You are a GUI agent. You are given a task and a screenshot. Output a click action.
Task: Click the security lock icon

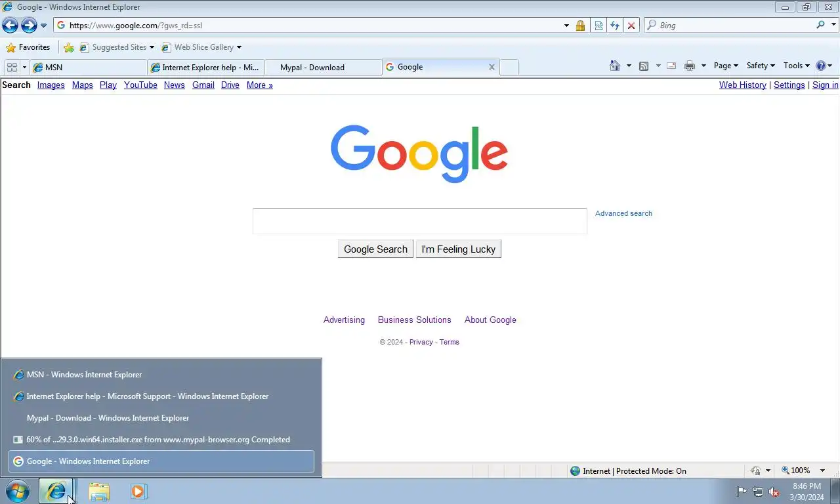tap(580, 26)
